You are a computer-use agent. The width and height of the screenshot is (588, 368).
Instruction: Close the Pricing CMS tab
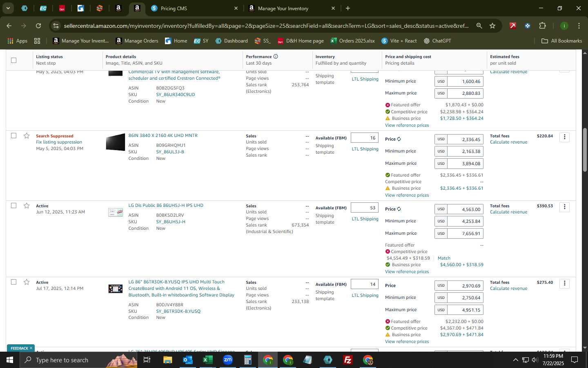tap(236, 8)
